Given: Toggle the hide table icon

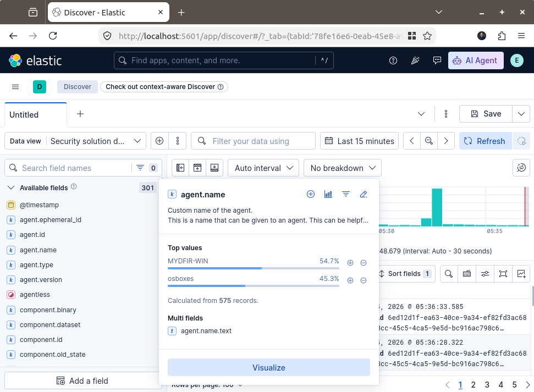Looking at the screenshot, I should (214, 168).
